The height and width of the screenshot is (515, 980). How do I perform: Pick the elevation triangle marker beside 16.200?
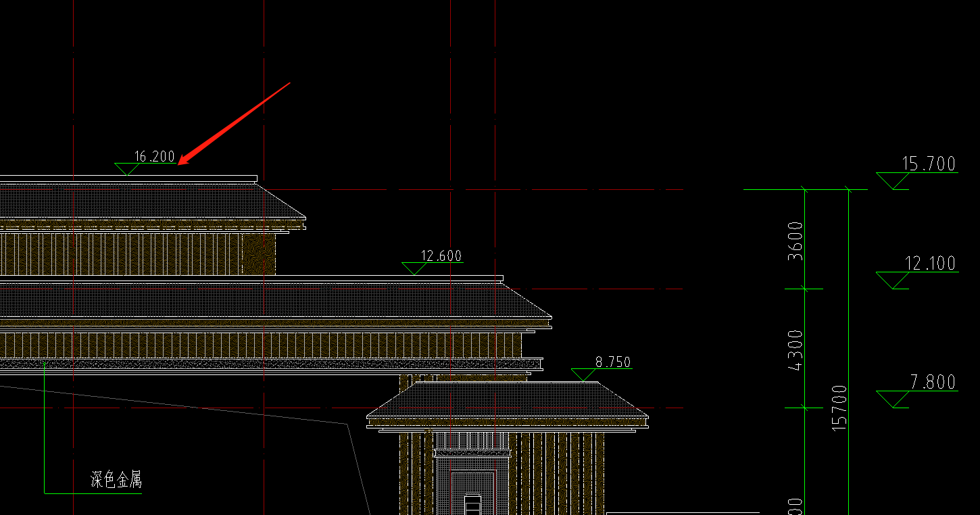point(126,169)
